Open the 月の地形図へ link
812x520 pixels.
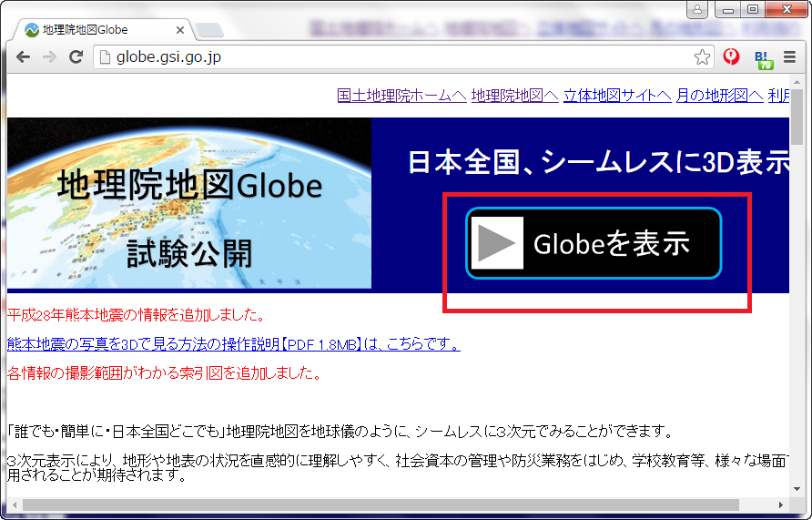click(x=720, y=96)
